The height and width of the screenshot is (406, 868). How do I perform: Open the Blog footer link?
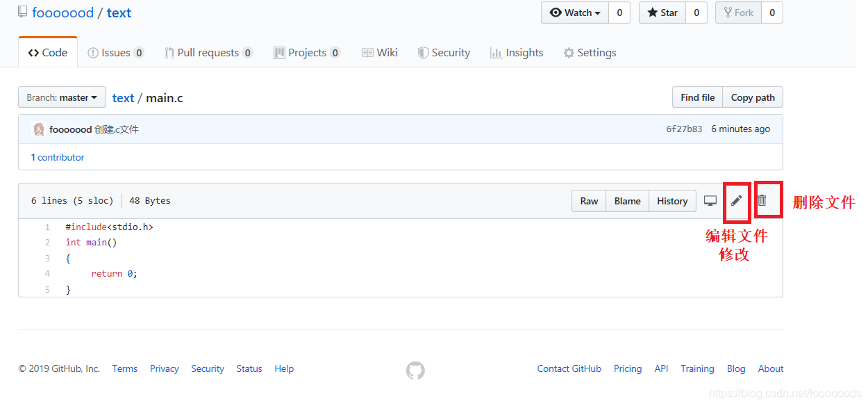click(x=736, y=369)
